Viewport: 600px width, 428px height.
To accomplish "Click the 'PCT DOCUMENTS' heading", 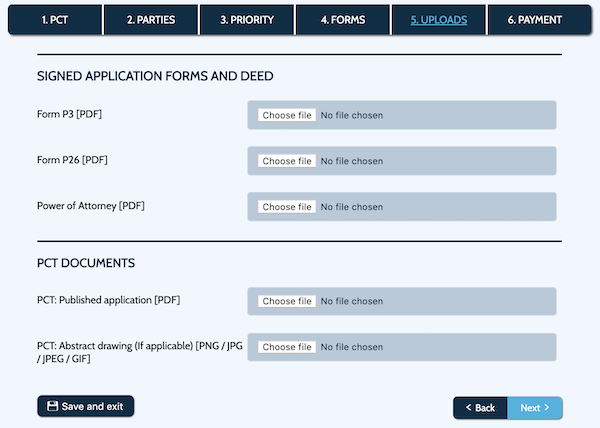I will pyautogui.click(x=86, y=263).
